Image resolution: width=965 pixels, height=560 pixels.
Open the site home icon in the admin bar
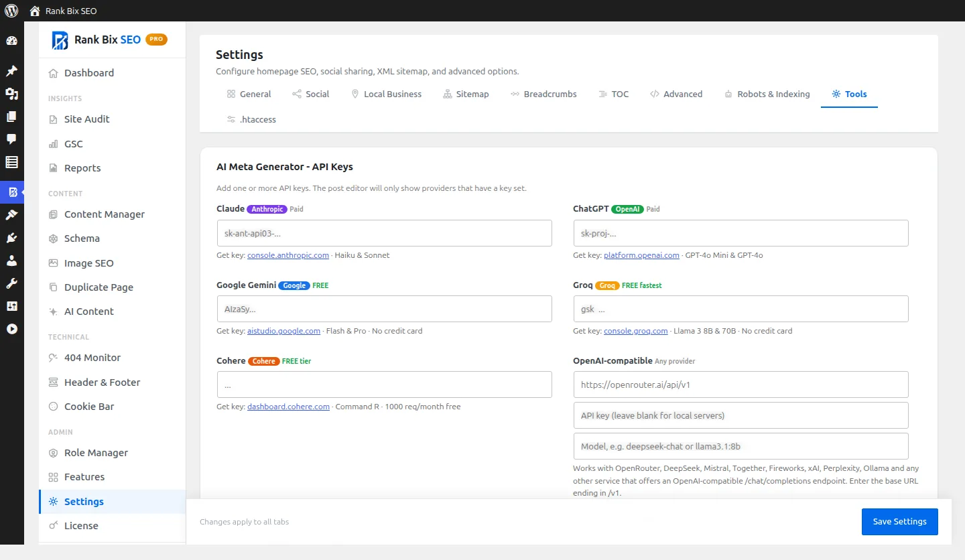coord(35,11)
